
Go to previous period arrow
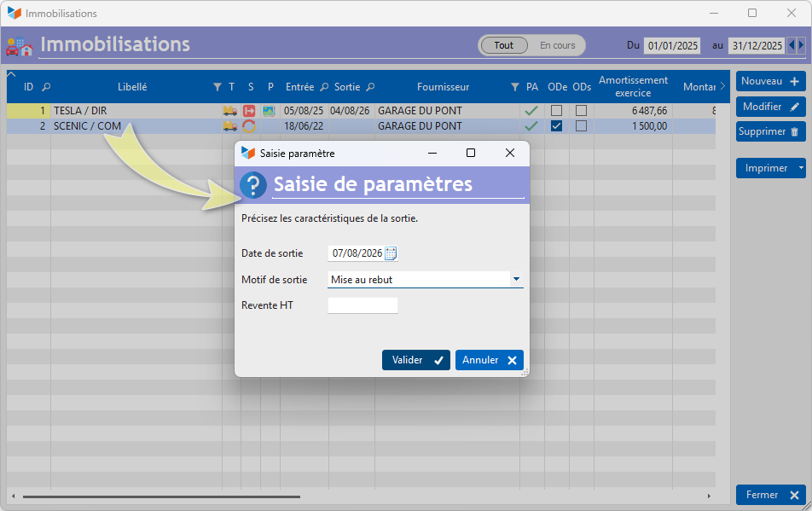coord(792,45)
